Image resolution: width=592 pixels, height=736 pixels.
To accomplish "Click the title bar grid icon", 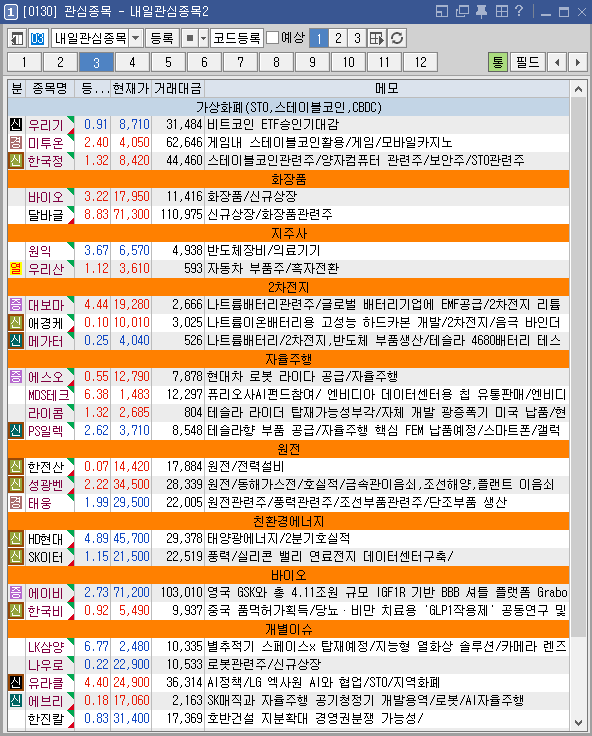I will [x=502, y=11].
